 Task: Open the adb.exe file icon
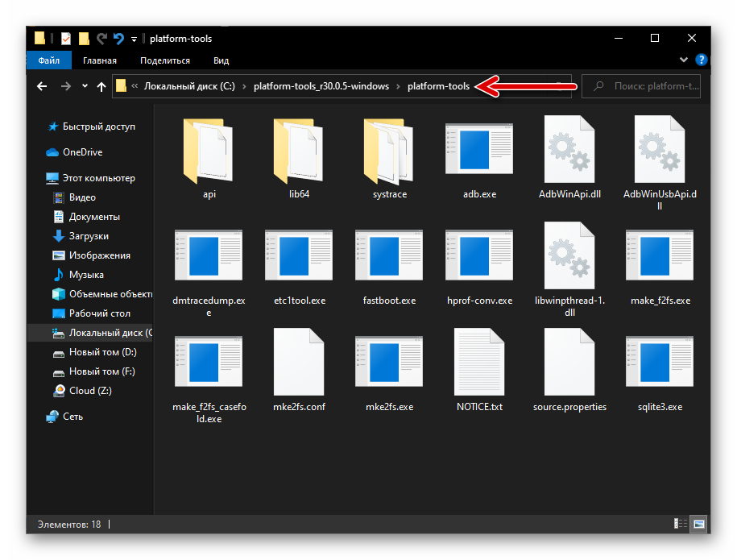point(479,151)
